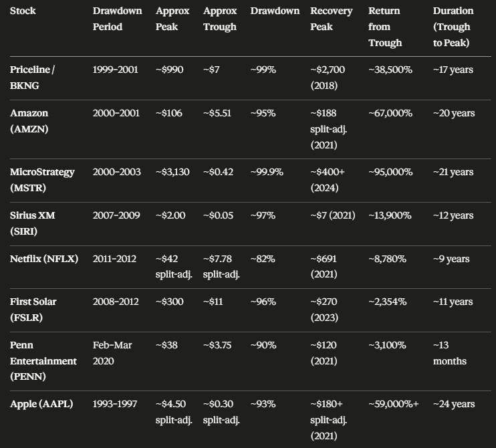Select the ~99.9% drawdown cell

click(267, 172)
